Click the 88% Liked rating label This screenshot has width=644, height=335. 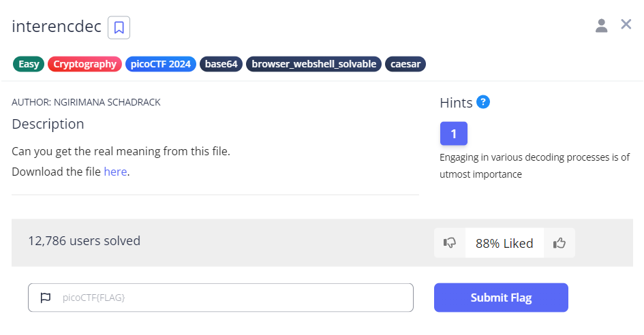pos(504,243)
